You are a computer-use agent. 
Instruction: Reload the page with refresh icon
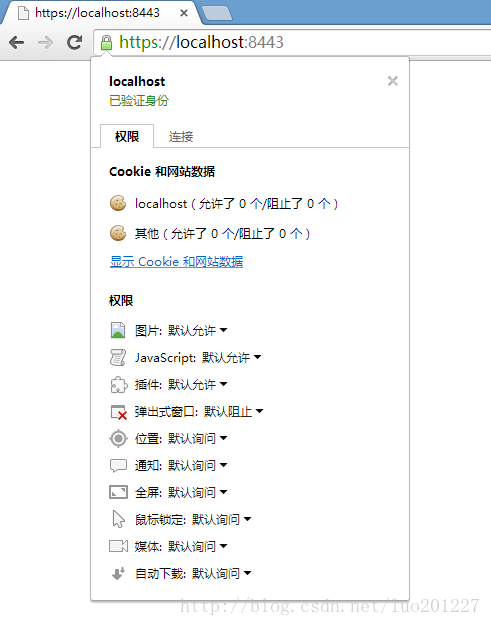[74, 42]
